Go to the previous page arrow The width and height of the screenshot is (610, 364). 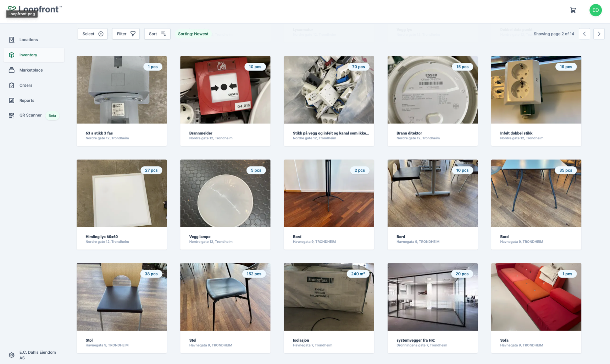pos(584,34)
